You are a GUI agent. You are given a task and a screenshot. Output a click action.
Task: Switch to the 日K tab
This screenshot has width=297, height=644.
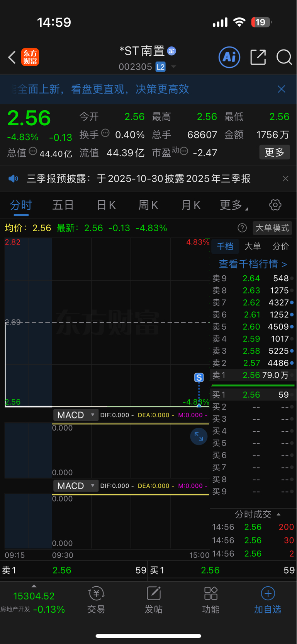(106, 205)
